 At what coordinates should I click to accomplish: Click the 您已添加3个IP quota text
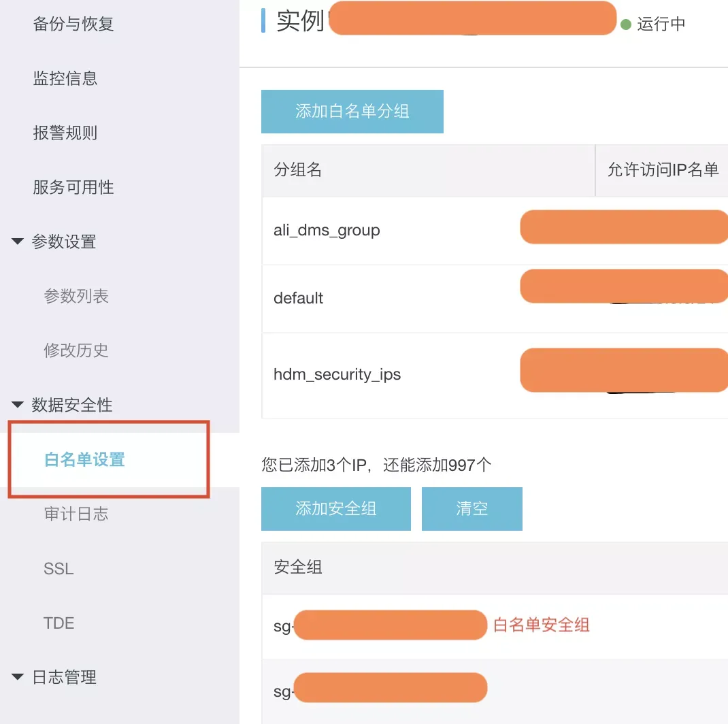[376, 465]
